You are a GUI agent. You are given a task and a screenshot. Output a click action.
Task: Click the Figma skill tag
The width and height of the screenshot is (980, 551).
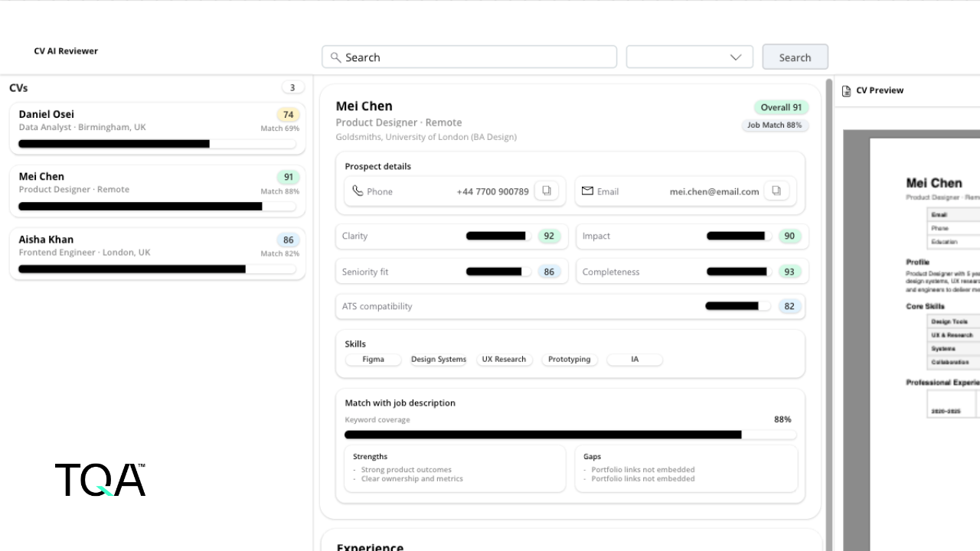pyautogui.click(x=374, y=360)
